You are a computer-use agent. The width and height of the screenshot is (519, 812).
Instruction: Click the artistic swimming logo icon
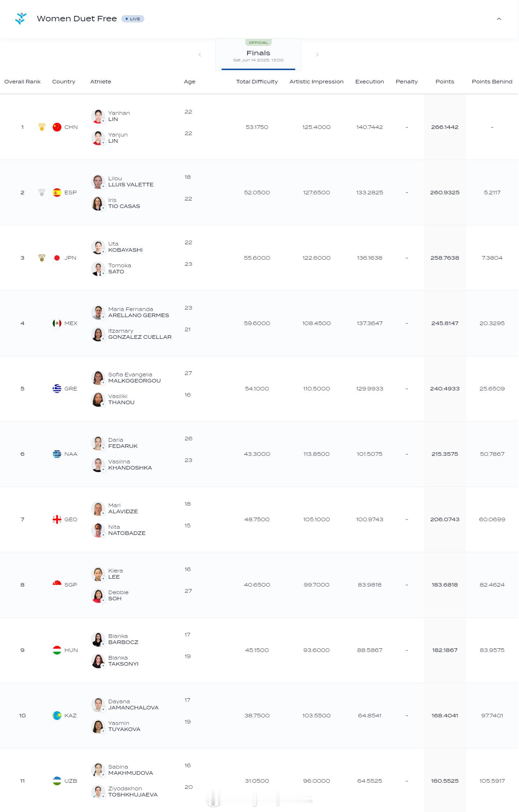coord(21,18)
